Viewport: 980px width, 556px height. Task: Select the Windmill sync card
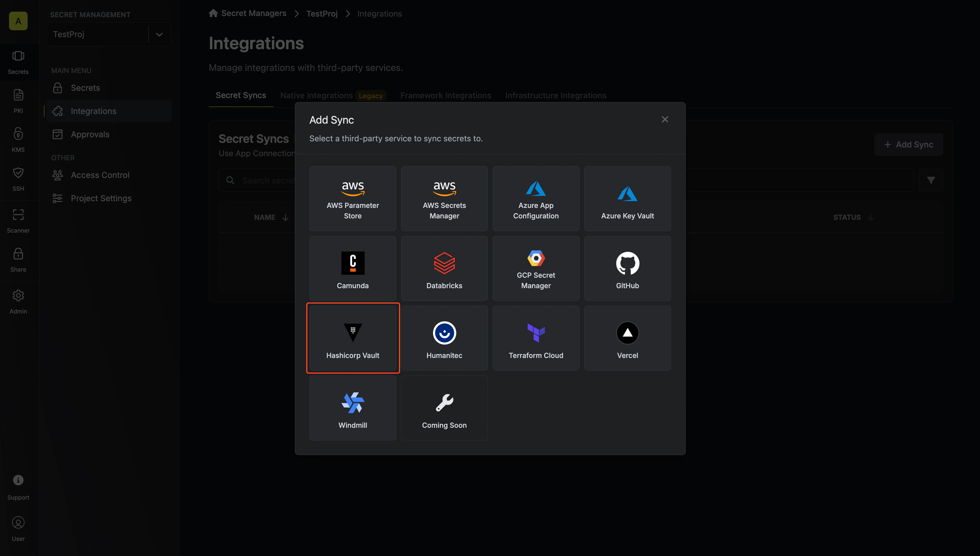click(352, 408)
